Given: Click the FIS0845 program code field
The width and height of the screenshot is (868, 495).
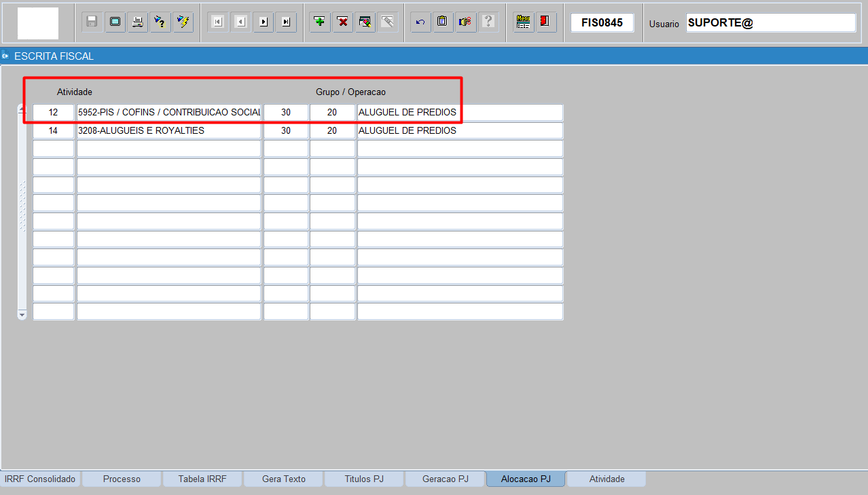Looking at the screenshot, I should point(602,22).
